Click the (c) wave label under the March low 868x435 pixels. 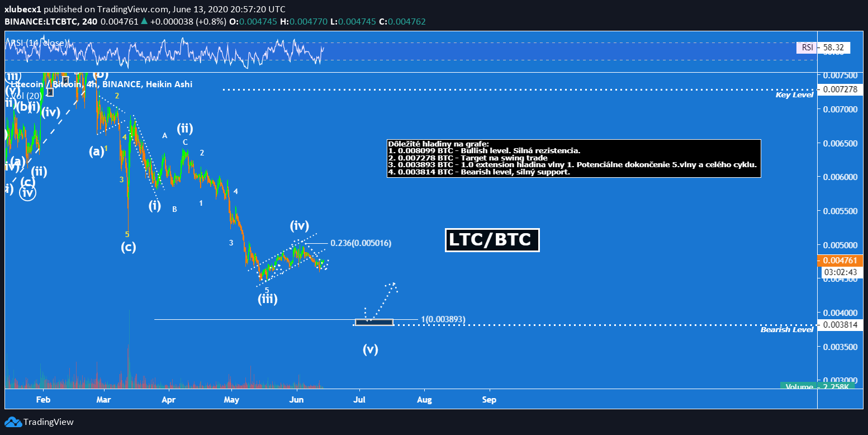[x=129, y=247]
